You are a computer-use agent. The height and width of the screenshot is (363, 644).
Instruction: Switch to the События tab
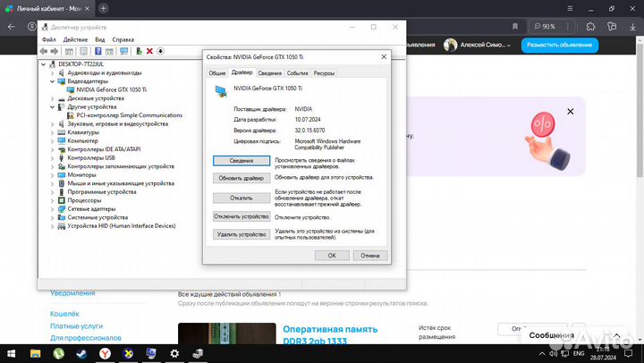(297, 73)
